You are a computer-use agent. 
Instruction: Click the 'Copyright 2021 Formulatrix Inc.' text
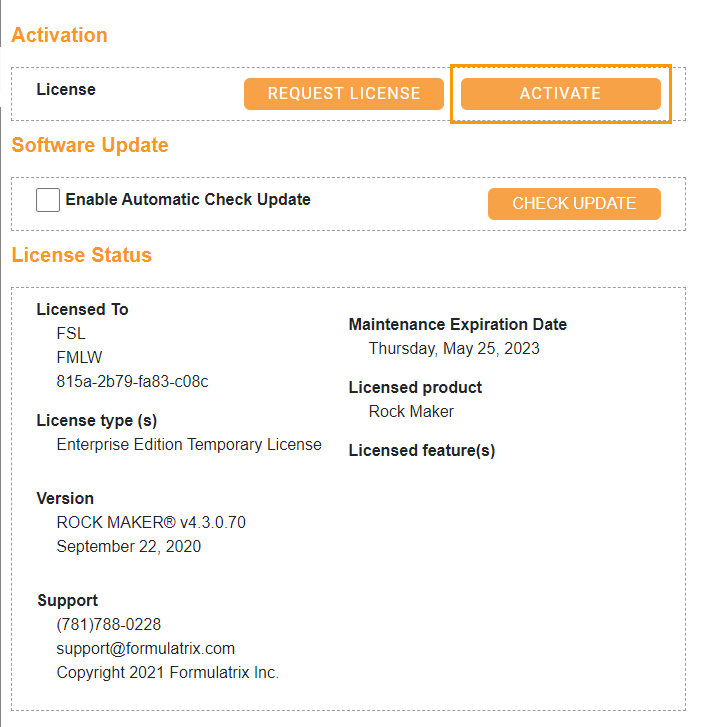(168, 672)
